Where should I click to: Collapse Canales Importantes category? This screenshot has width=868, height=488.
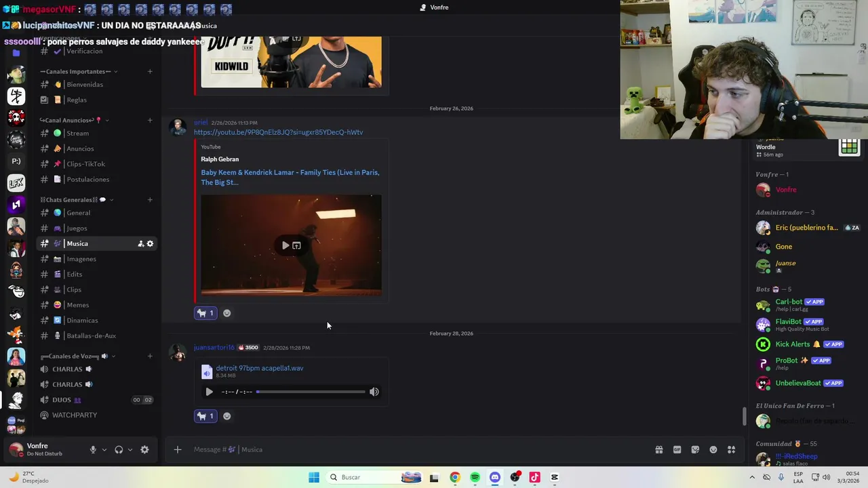(x=79, y=71)
